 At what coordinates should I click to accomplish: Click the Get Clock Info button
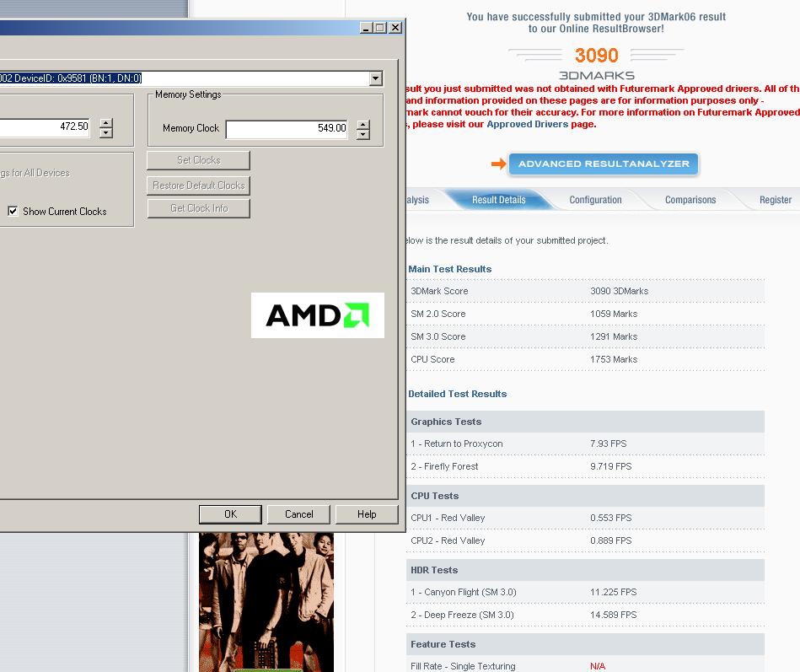(x=198, y=208)
